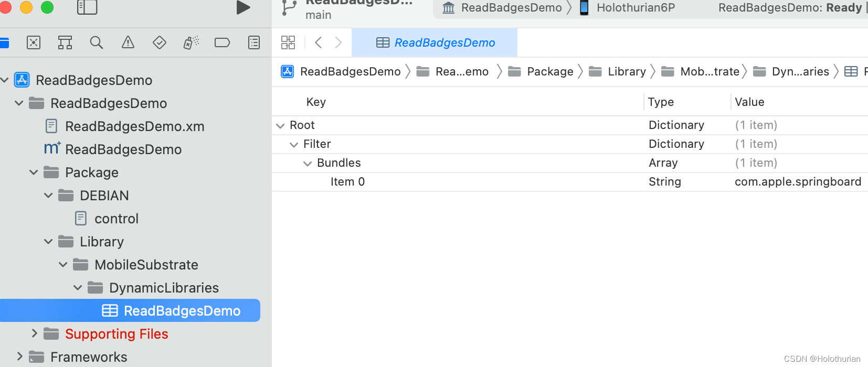Collapse the Filter dictionary row

coord(294,145)
